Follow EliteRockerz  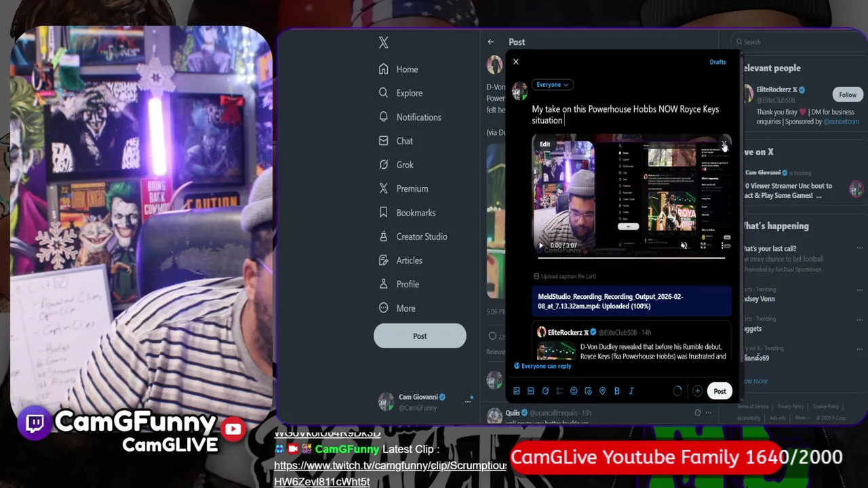(x=848, y=95)
